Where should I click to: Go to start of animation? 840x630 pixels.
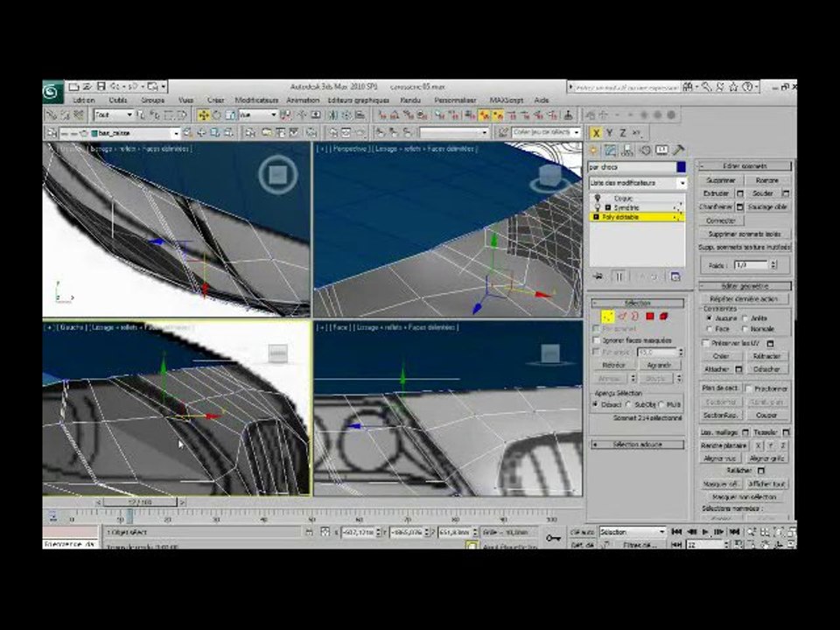point(676,531)
